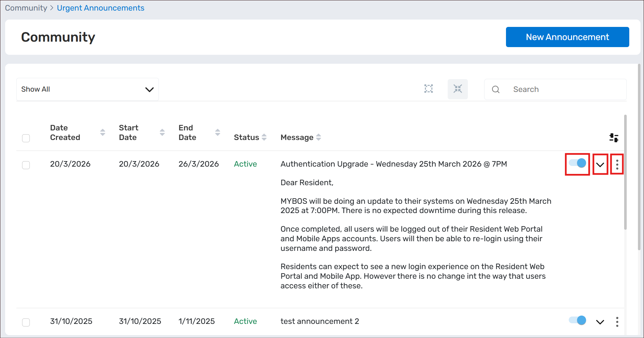
Task: Open three-dot menu for Authentication Upgrade announcement
Action: point(617,164)
